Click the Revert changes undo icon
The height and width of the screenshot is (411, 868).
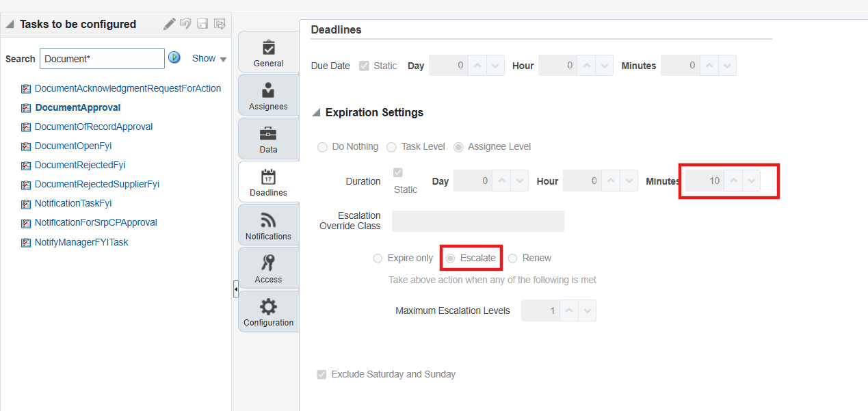click(x=185, y=23)
